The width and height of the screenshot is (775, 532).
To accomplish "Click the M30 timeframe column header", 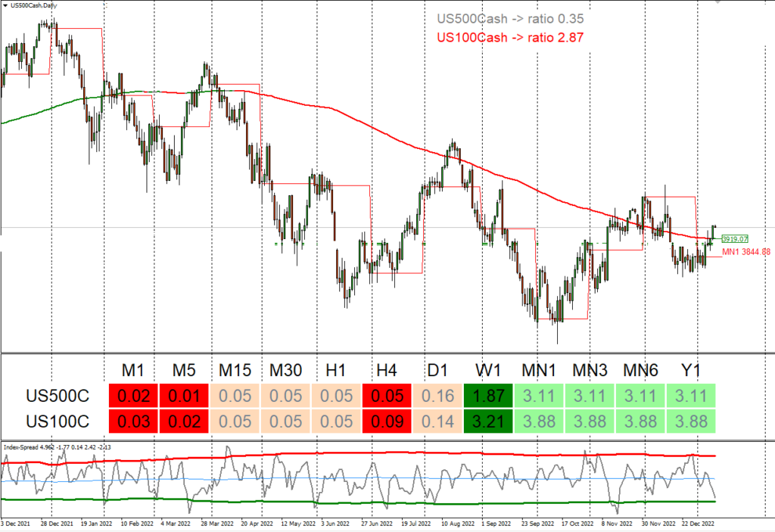I will 285,370.
